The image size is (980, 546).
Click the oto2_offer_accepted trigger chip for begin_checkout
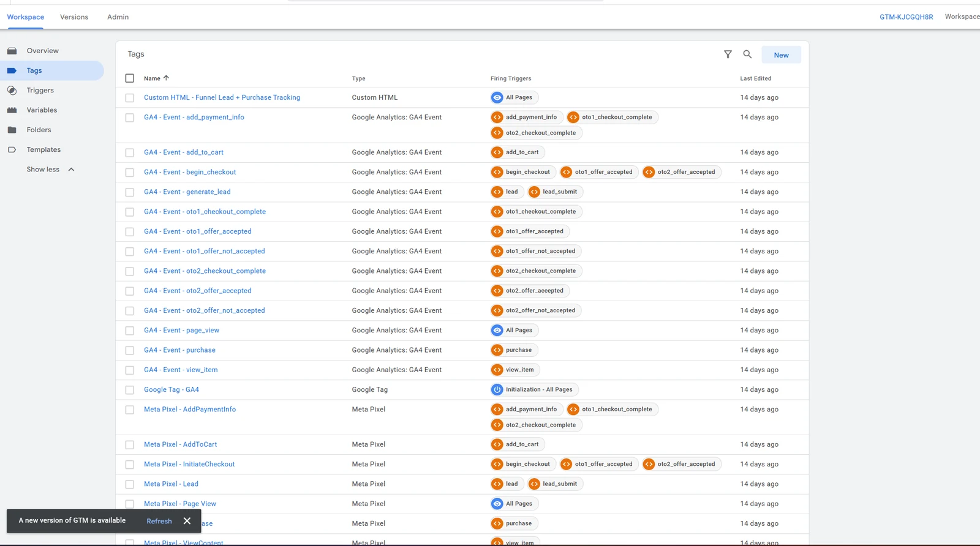pos(681,172)
